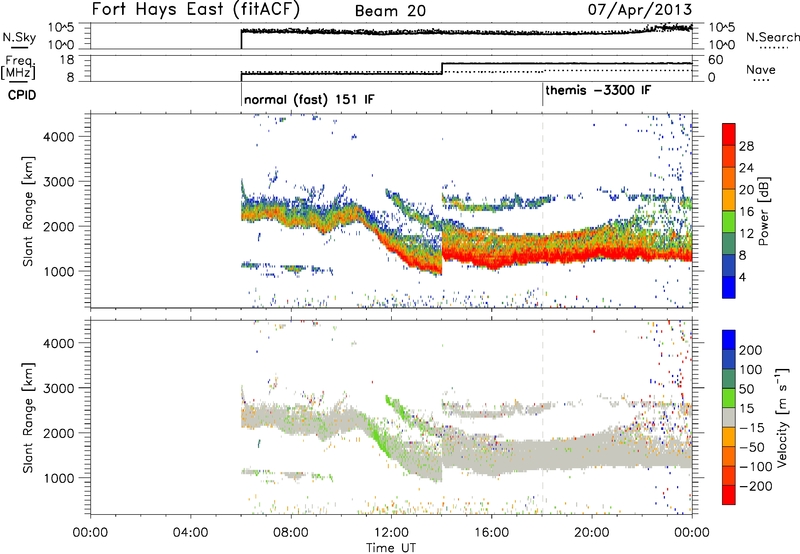This screenshot has height=554, width=800.
Task: Click the date '07/Apr/2013'
Action: pos(640,9)
